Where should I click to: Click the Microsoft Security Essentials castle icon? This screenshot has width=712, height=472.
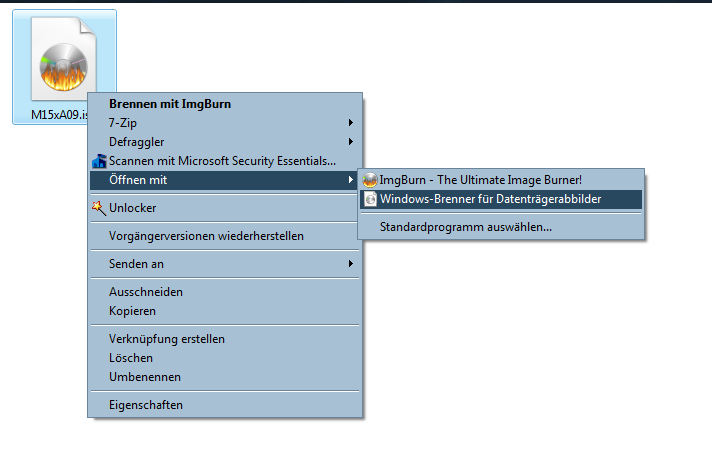click(x=99, y=161)
